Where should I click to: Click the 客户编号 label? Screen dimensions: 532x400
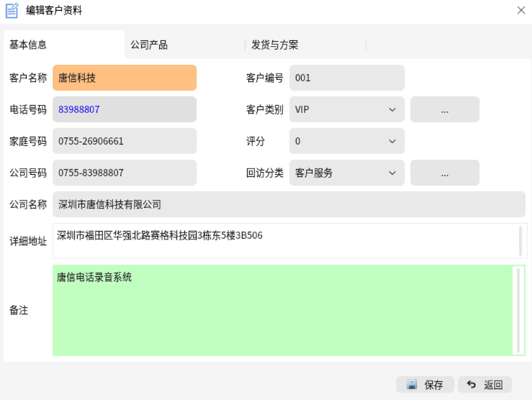tap(265, 78)
